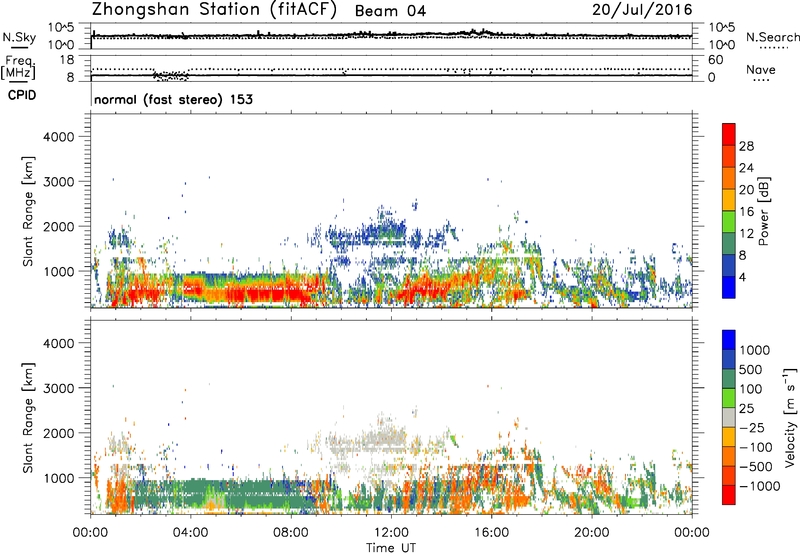Click the "N.Sky" legend label
This screenshot has height=554, width=800.
19,37
